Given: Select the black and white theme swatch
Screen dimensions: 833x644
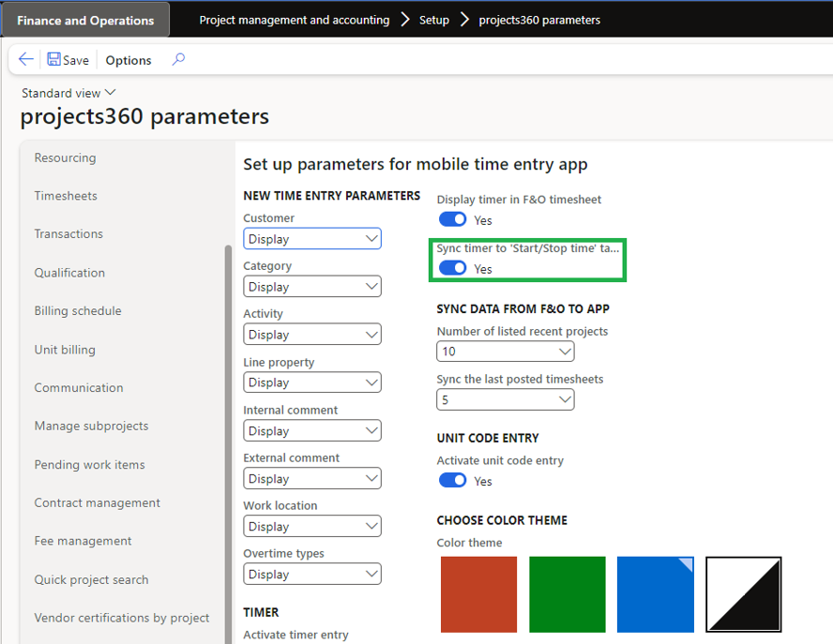Looking at the screenshot, I should tap(743, 594).
